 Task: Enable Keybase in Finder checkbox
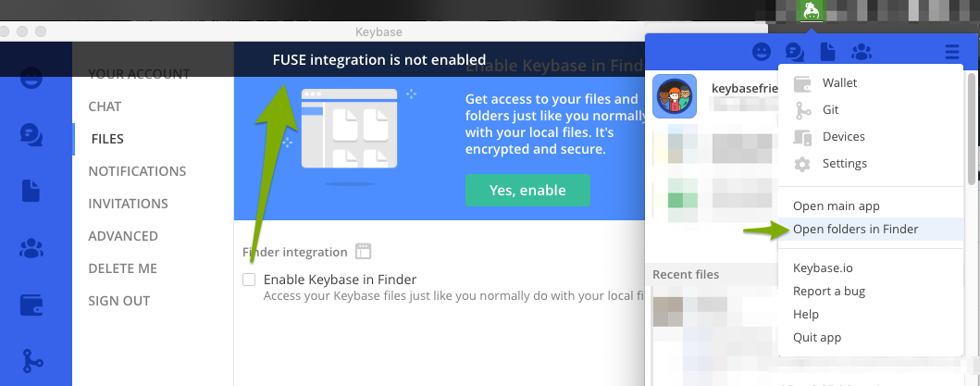pyautogui.click(x=249, y=280)
